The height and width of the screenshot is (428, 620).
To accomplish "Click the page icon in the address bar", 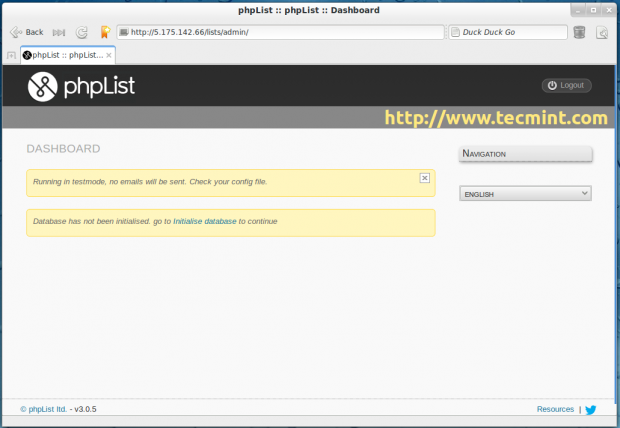I will coord(124,32).
